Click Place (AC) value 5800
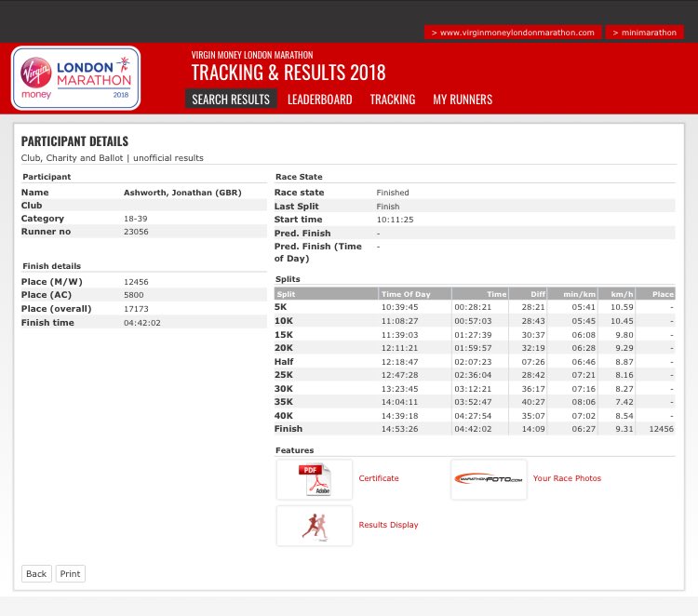Image resolution: width=698 pixels, height=616 pixels. (x=133, y=295)
